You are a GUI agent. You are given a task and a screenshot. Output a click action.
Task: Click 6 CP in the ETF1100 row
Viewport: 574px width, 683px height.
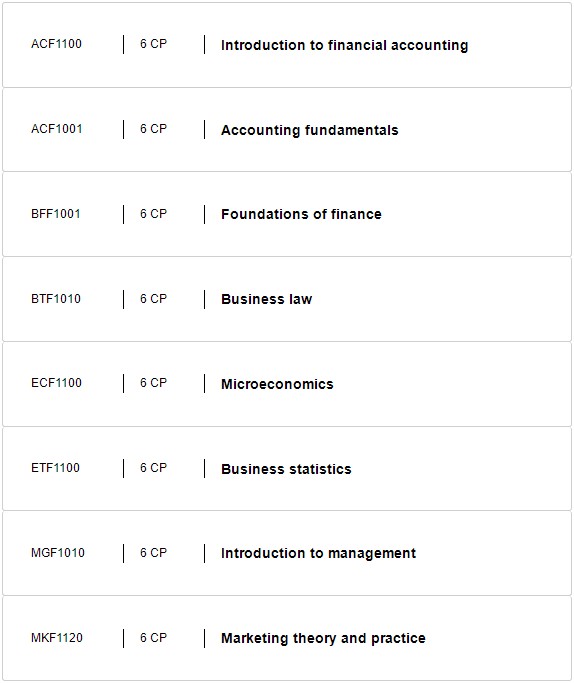tap(153, 468)
